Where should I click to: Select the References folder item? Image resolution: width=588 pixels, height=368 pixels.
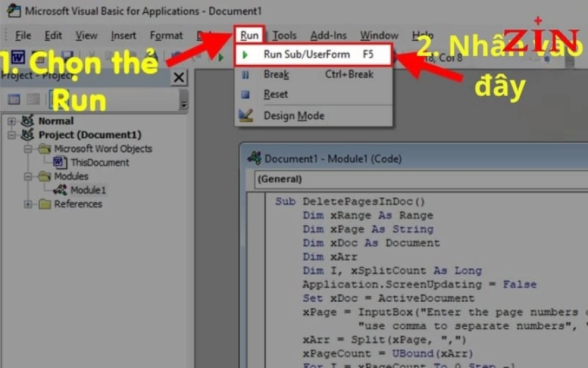(x=78, y=204)
